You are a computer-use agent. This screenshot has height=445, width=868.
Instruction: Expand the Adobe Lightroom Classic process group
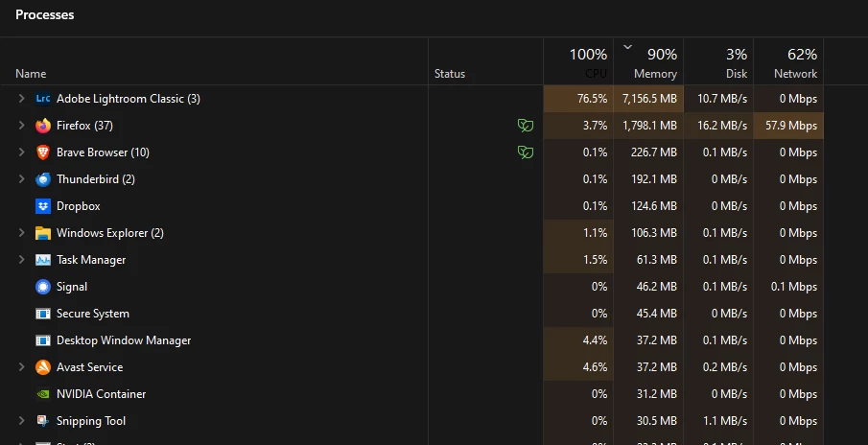22,99
